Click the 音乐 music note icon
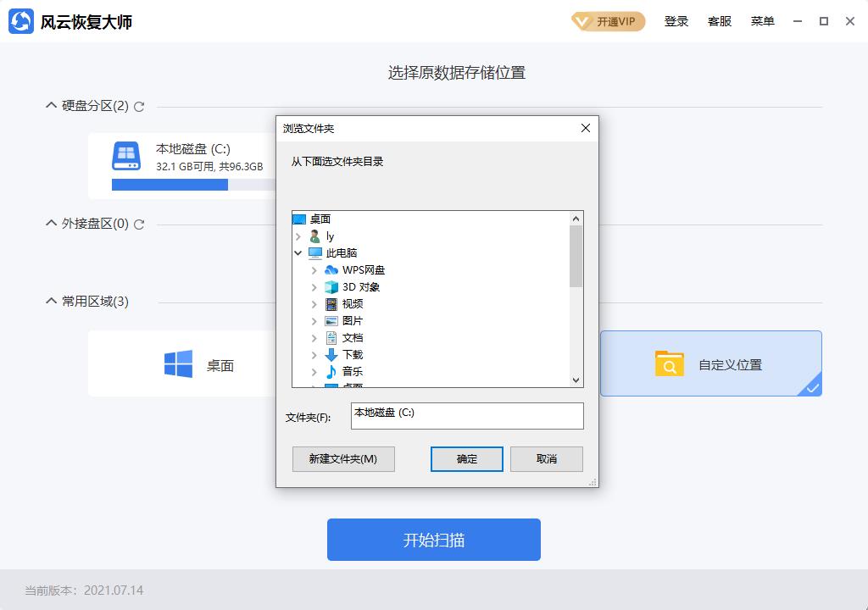The width and height of the screenshot is (868, 610). click(x=331, y=371)
